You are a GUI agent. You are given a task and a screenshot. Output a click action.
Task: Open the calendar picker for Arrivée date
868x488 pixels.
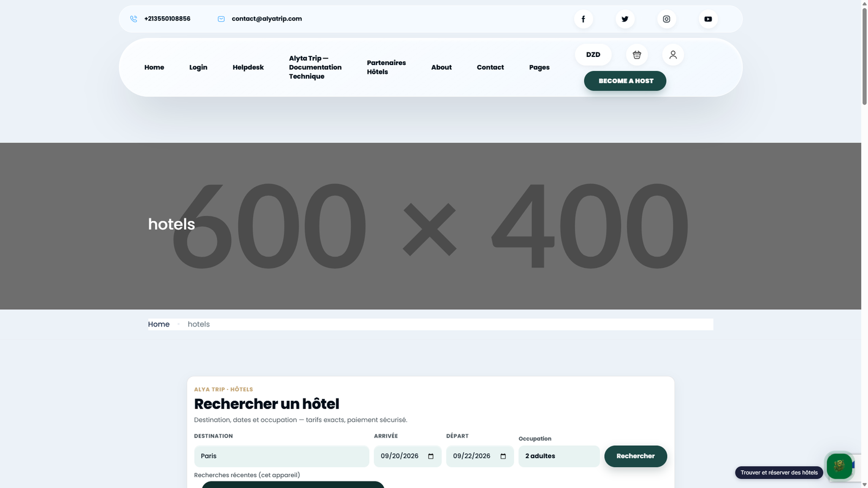coord(431,457)
